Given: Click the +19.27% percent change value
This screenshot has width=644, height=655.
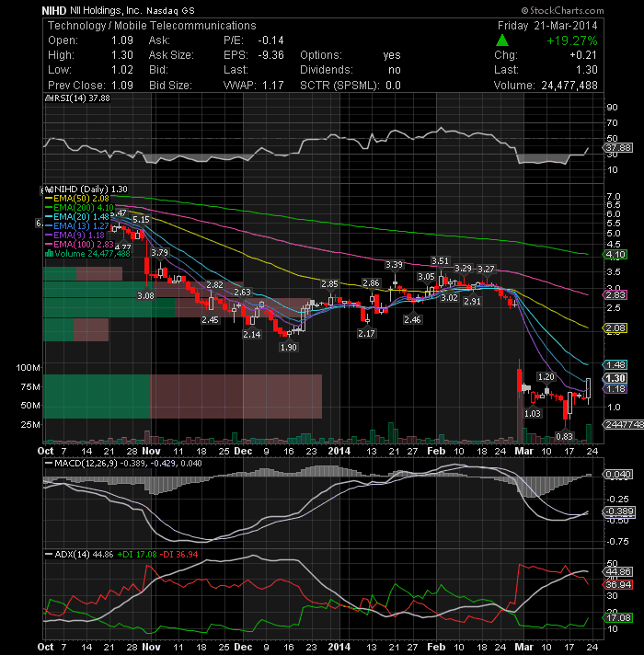Looking at the screenshot, I should [571, 40].
